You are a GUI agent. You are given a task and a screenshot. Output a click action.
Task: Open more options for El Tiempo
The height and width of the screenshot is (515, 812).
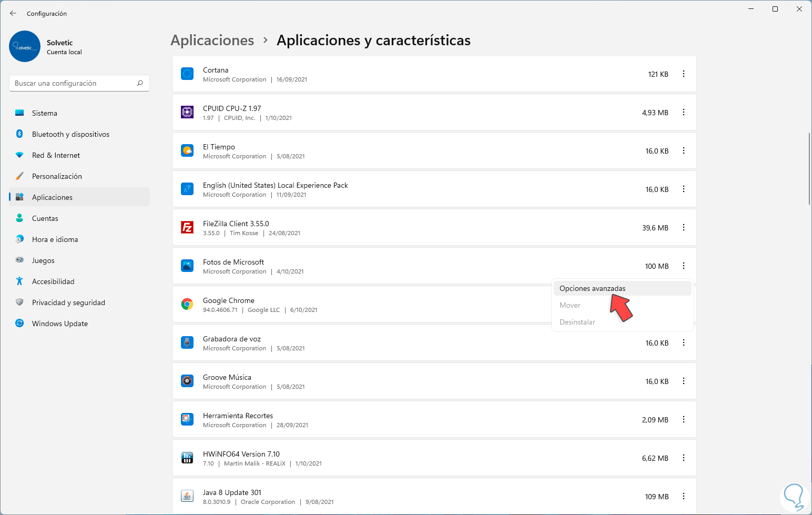tap(684, 151)
